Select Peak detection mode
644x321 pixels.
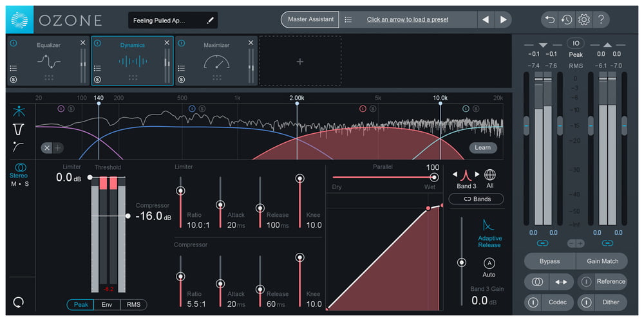click(80, 304)
